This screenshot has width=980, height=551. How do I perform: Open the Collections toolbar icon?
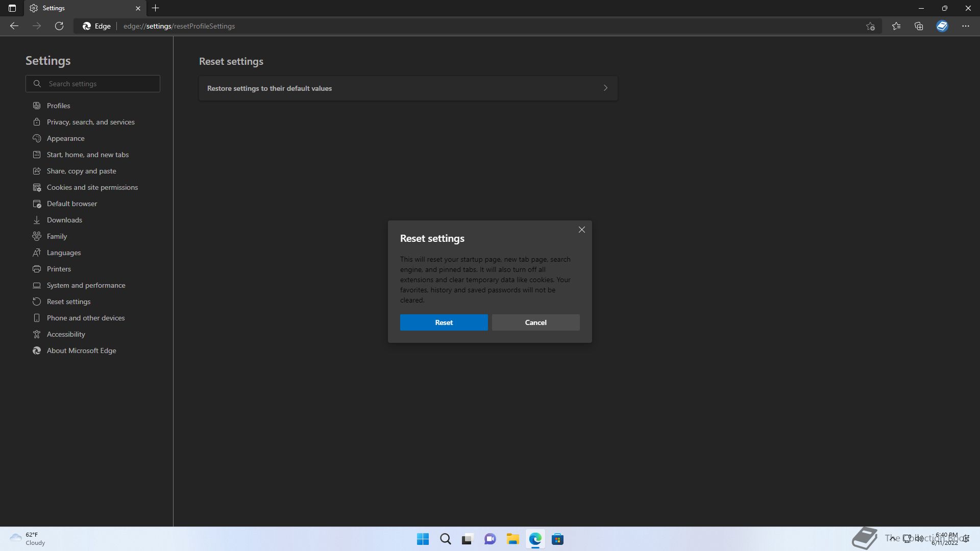click(919, 26)
